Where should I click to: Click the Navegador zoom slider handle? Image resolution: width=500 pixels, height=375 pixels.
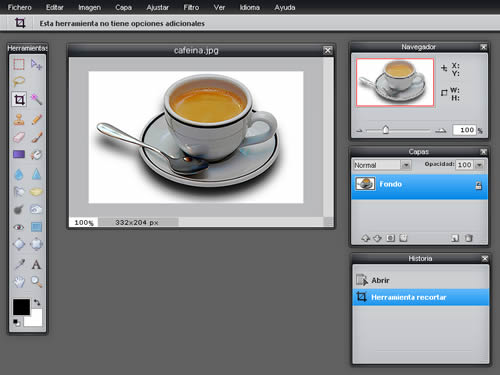coord(386,129)
